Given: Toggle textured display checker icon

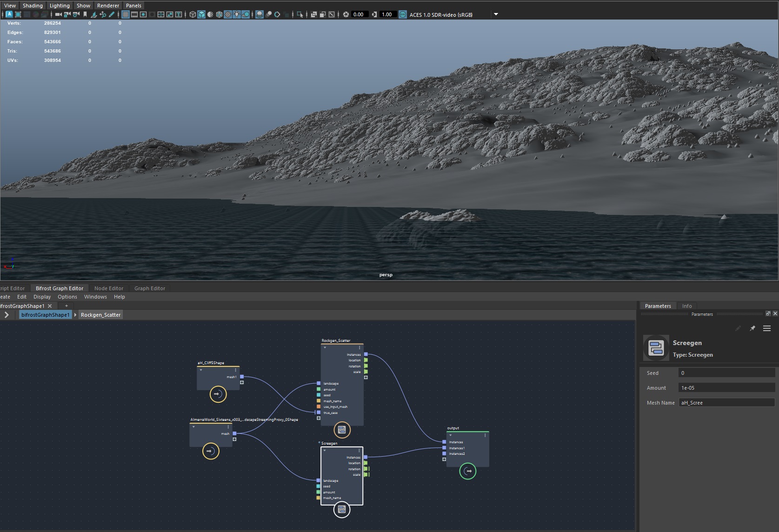Looking at the screenshot, I should click(228, 14).
